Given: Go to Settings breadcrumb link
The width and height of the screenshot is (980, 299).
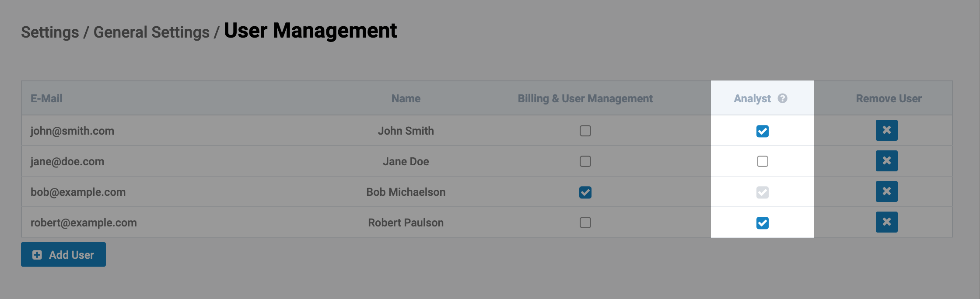Looking at the screenshot, I should [50, 32].
